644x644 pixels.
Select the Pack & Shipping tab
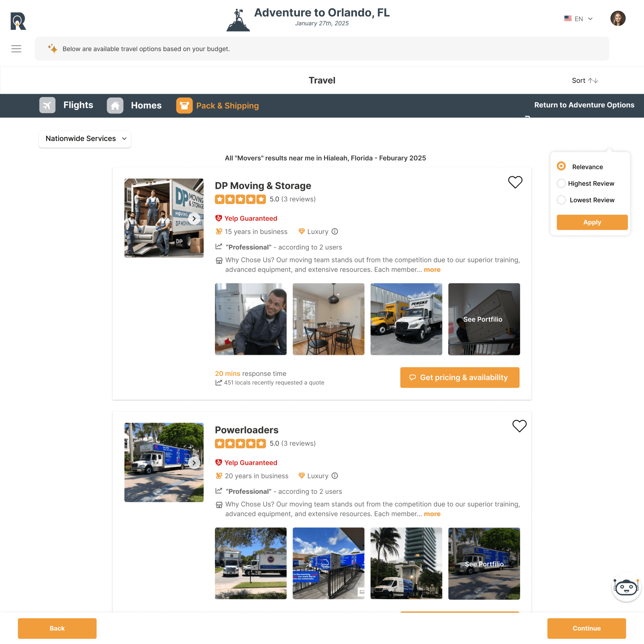pyautogui.click(x=218, y=105)
